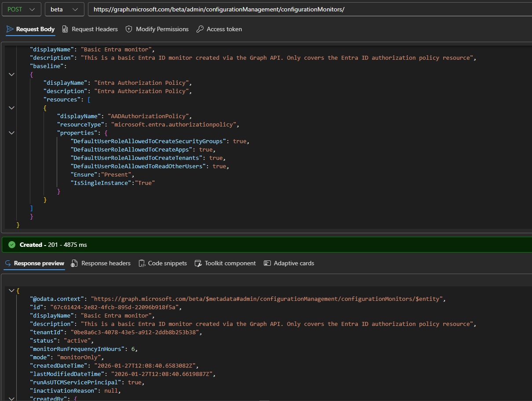Screen dimensions: 532x401
Task: Click the Access token key icon
Action: click(200, 29)
